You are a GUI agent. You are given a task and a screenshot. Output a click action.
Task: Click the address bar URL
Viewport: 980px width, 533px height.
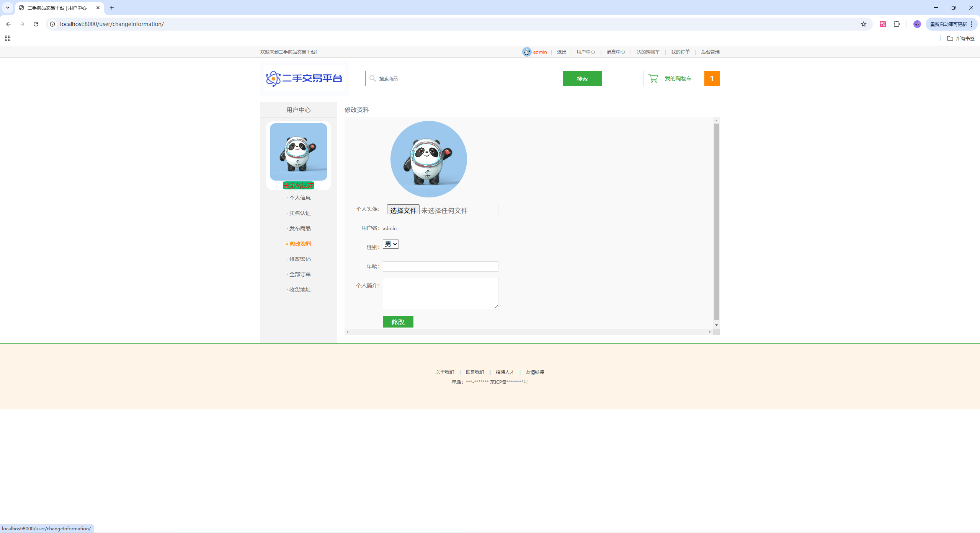[112, 24]
